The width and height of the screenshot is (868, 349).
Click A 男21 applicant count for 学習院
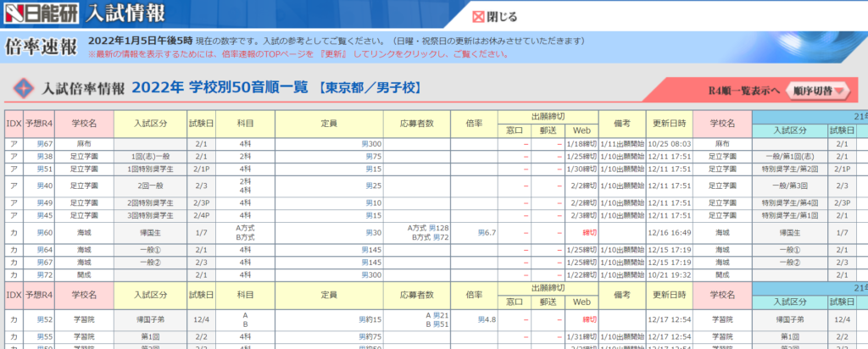click(x=437, y=315)
